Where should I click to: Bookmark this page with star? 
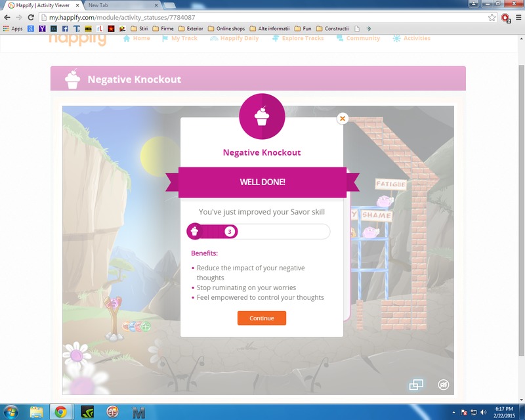(492, 18)
